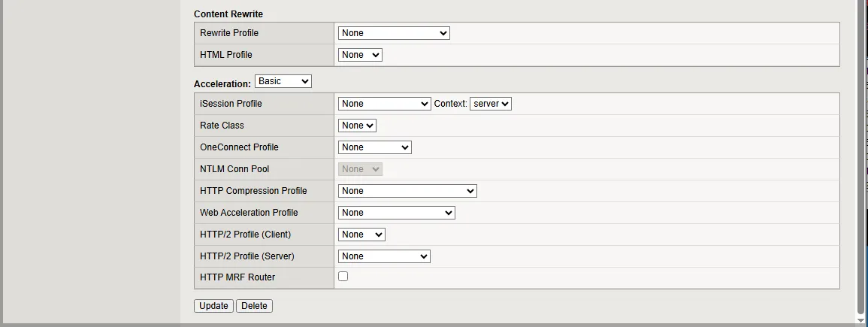This screenshot has width=868, height=327.
Task: Click the HTTP MRF Router label text
Action: click(237, 277)
